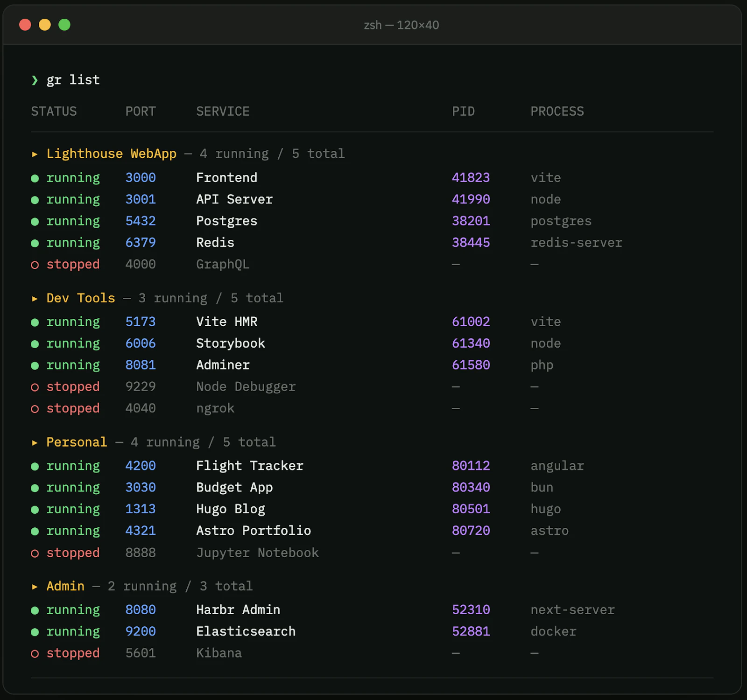Click port number 8081
Image resolution: width=747 pixels, height=700 pixels.
coord(141,365)
